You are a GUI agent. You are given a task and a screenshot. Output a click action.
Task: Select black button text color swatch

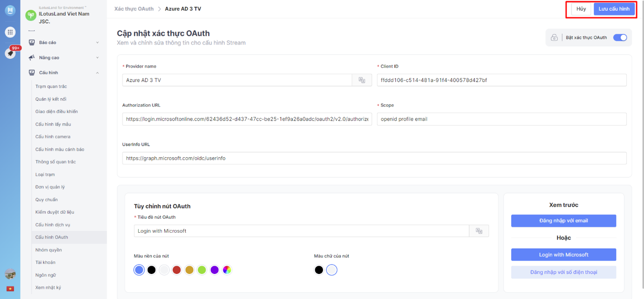pyautogui.click(x=319, y=270)
